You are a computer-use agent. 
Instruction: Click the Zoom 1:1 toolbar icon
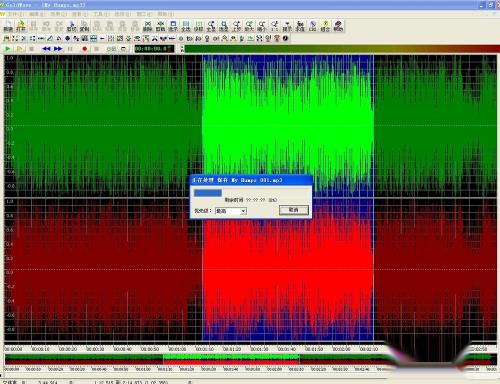click(x=274, y=26)
